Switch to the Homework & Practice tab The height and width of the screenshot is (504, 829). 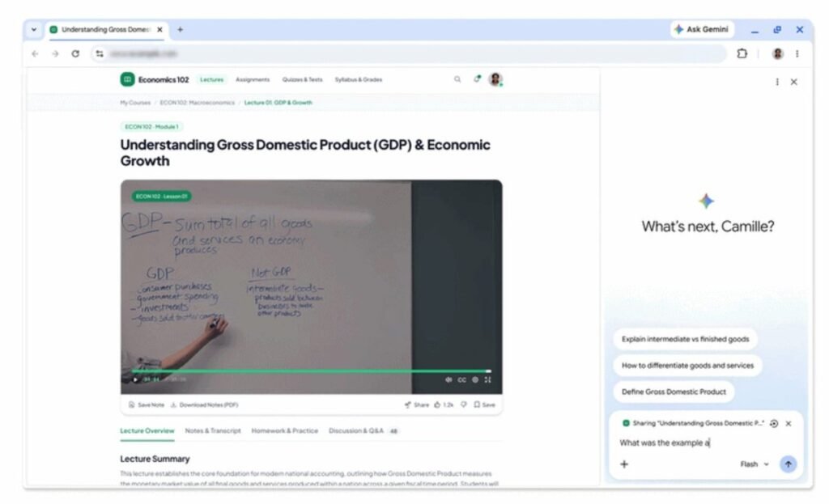click(284, 431)
